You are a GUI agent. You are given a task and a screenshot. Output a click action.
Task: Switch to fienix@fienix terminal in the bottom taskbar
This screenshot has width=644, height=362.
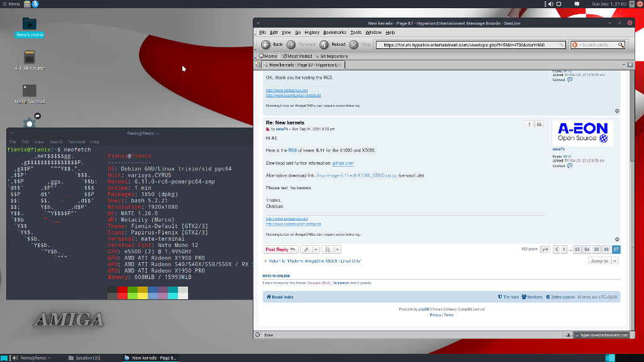[x=32, y=358]
